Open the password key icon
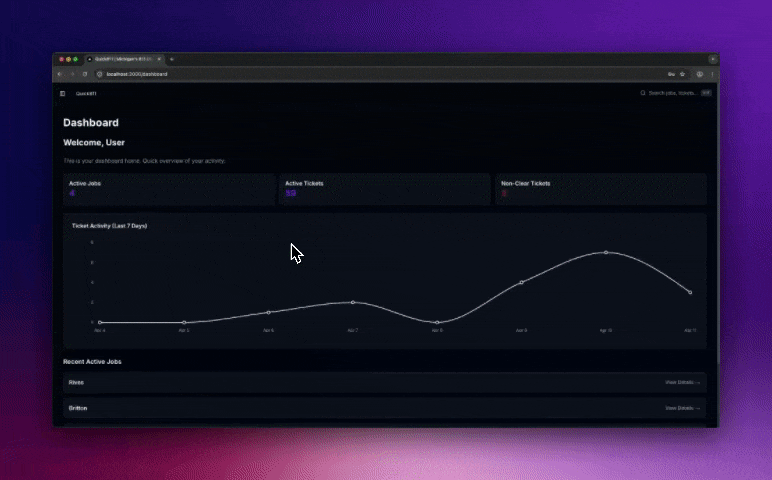The image size is (772, 480). tap(671, 74)
